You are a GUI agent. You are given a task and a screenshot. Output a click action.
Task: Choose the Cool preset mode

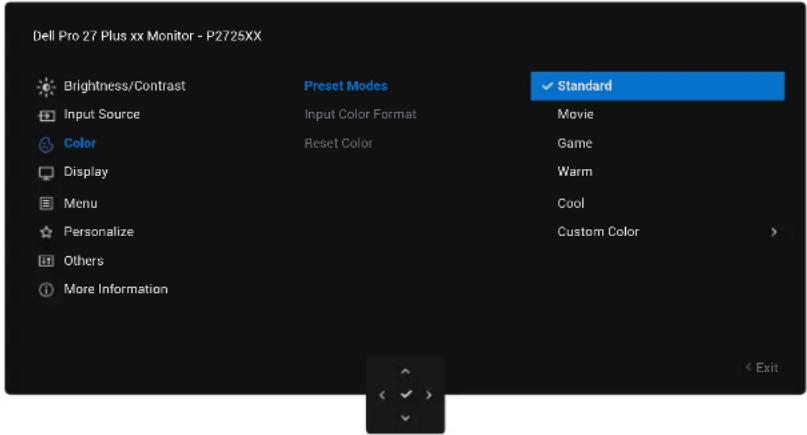click(x=570, y=203)
